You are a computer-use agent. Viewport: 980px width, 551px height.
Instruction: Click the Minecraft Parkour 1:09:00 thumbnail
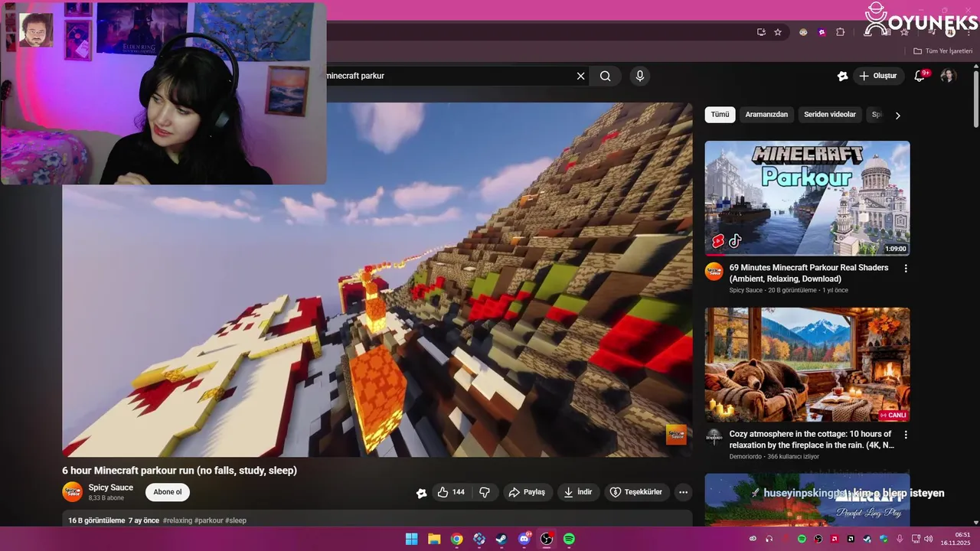808,198
